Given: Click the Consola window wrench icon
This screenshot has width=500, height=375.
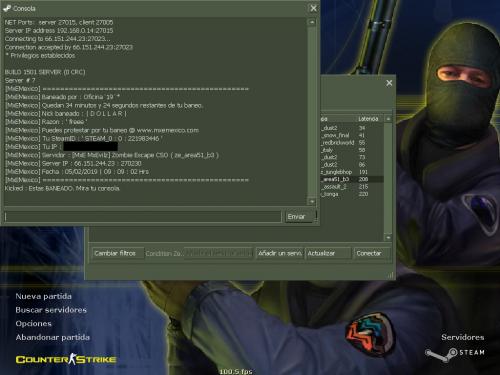Looking at the screenshot, I should point(7,8).
